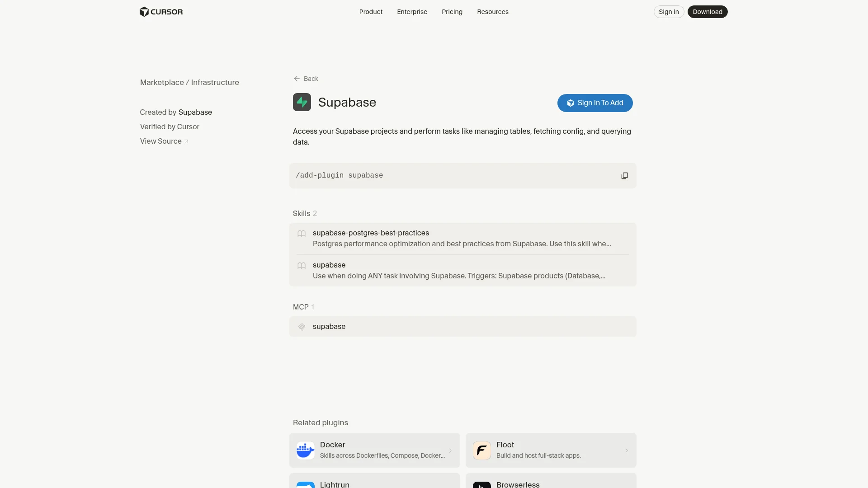The image size is (868, 488).
Task: Click the Related plugins heading
Action: pyautogui.click(x=321, y=422)
